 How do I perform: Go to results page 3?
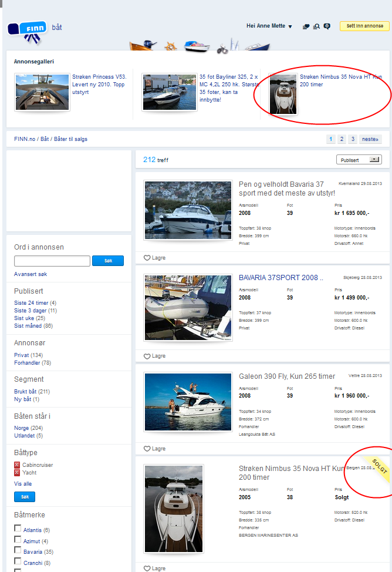pyautogui.click(x=353, y=139)
